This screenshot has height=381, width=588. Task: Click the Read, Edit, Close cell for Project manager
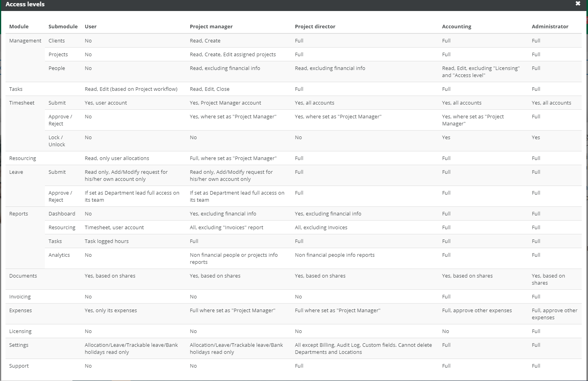coord(210,89)
